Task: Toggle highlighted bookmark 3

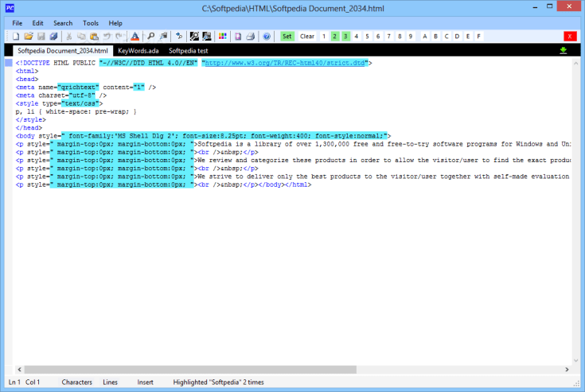Action: (345, 36)
